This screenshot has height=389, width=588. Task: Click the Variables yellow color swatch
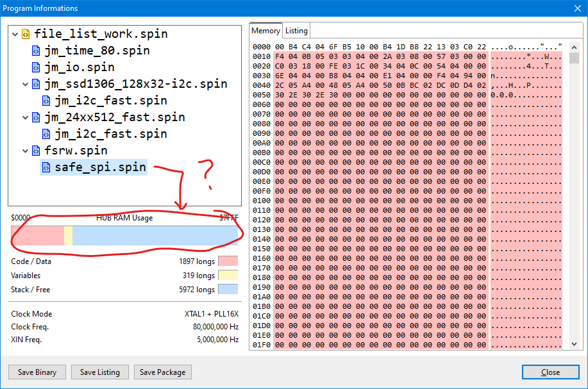228,276
